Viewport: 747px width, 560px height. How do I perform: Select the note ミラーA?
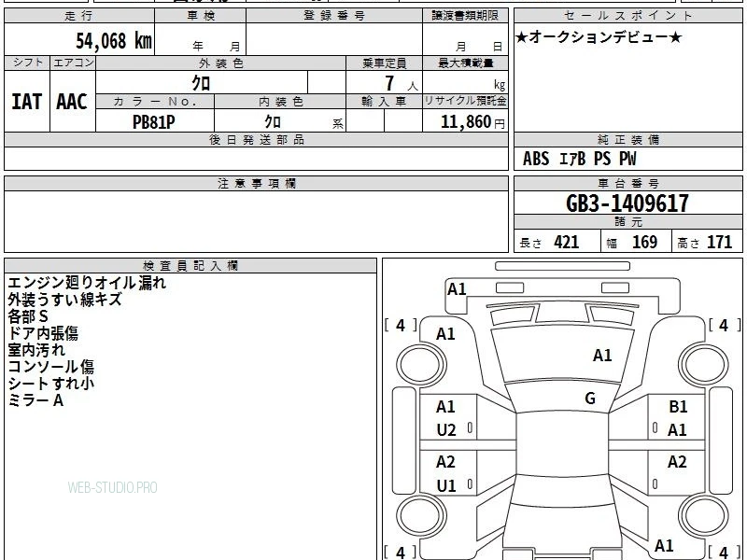point(35,400)
